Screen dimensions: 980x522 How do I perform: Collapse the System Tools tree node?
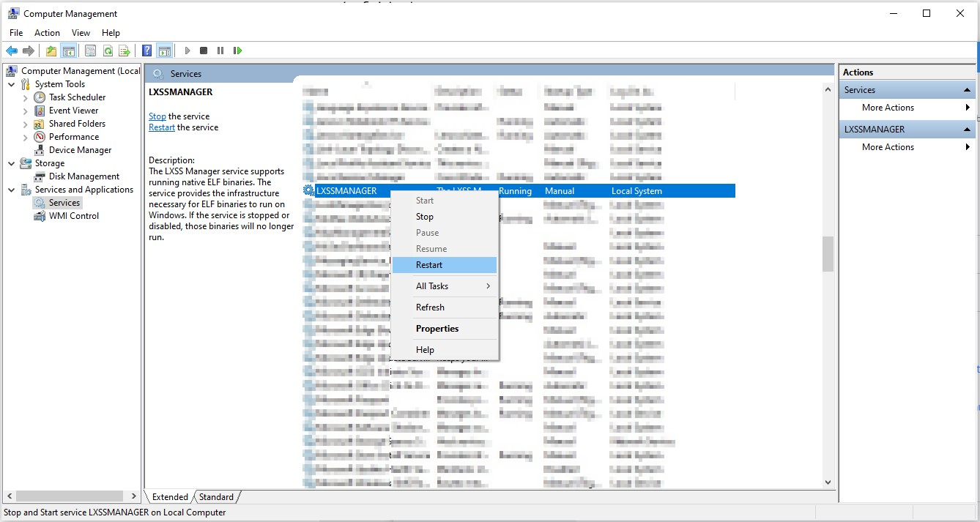coord(12,84)
